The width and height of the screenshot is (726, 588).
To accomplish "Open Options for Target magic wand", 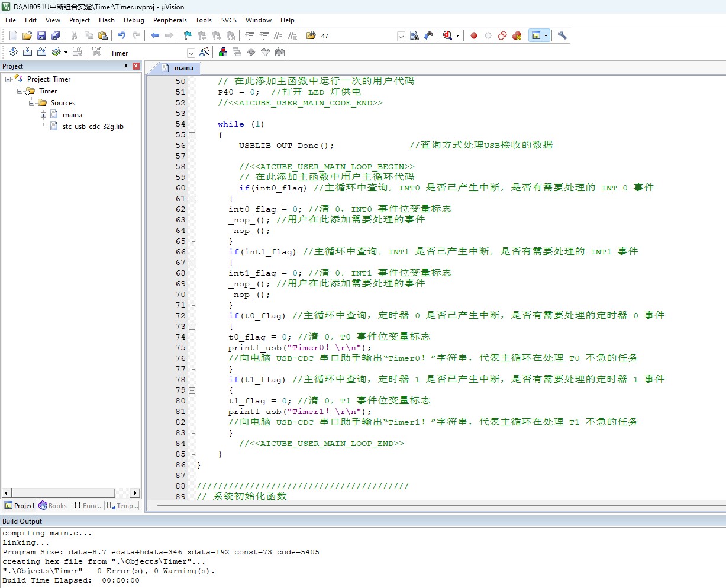I will pyautogui.click(x=204, y=52).
